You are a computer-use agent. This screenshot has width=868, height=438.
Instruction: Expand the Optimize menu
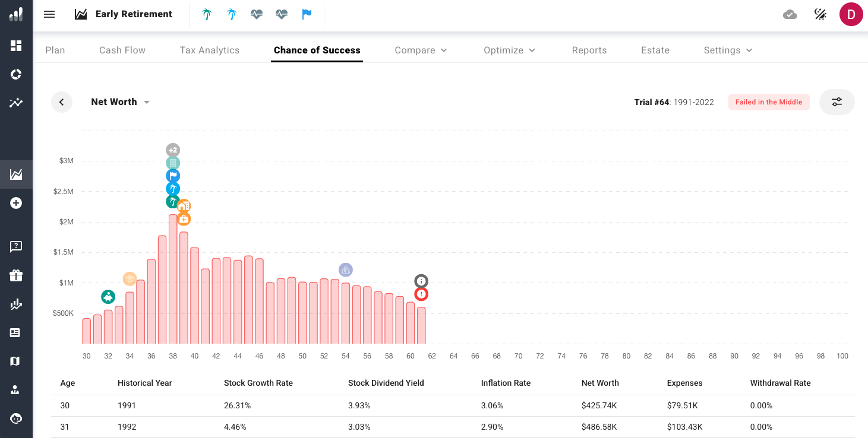[x=509, y=50]
